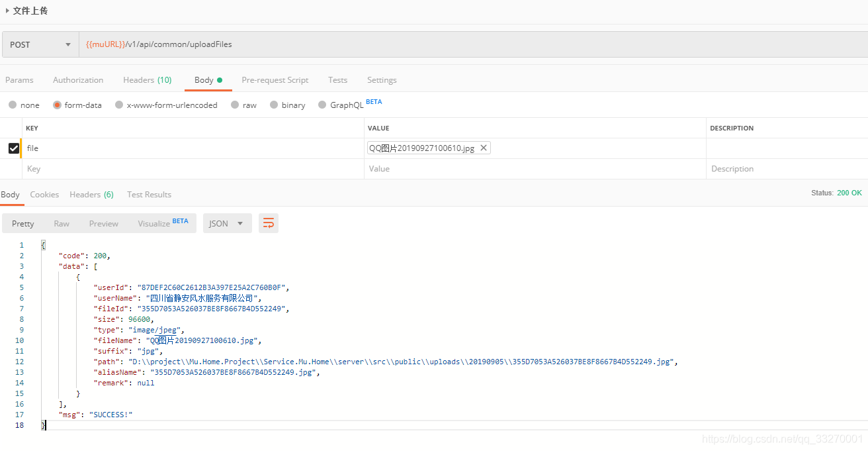Switch to the Pre-request Script tab
This screenshot has width=868, height=451.
tap(275, 79)
